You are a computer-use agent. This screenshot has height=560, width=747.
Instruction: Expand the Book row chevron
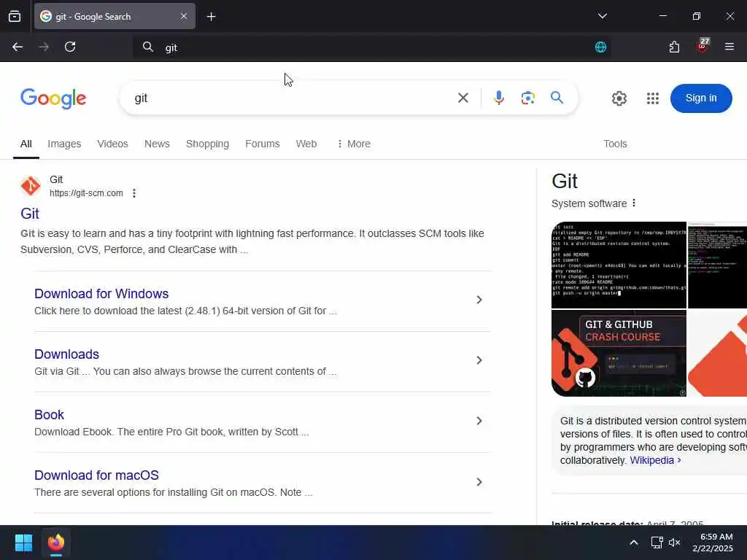pyautogui.click(x=479, y=421)
